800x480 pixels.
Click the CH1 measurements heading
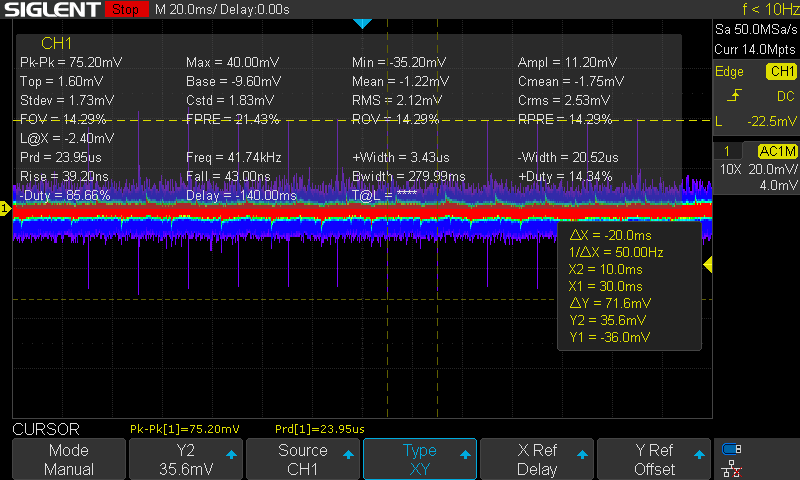point(56,43)
